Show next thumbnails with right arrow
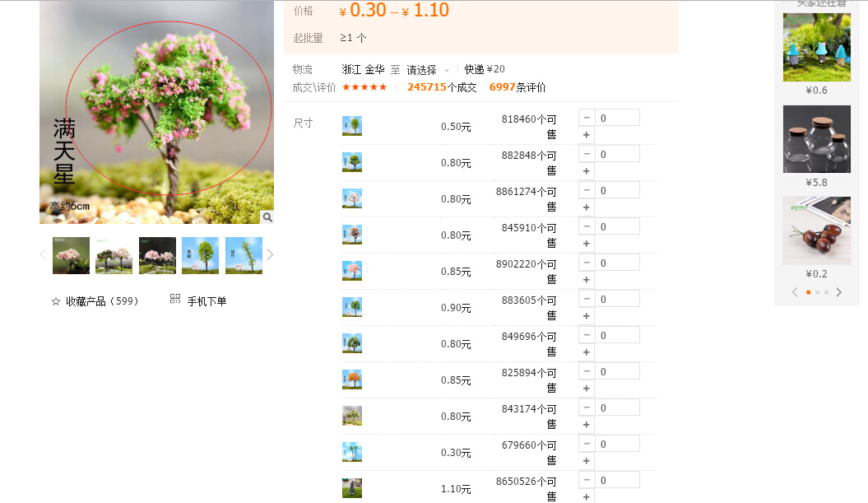 (270, 255)
